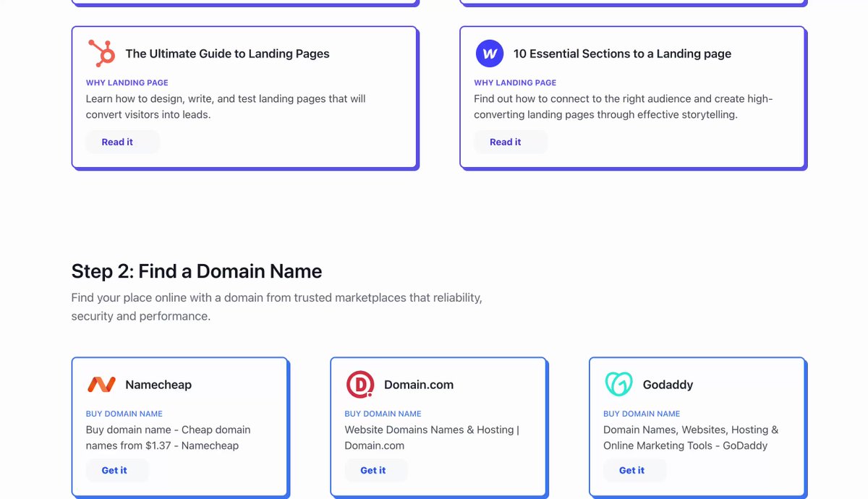
Task: Click 'Learn how to design, write, and test' description
Action: click(226, 106)
